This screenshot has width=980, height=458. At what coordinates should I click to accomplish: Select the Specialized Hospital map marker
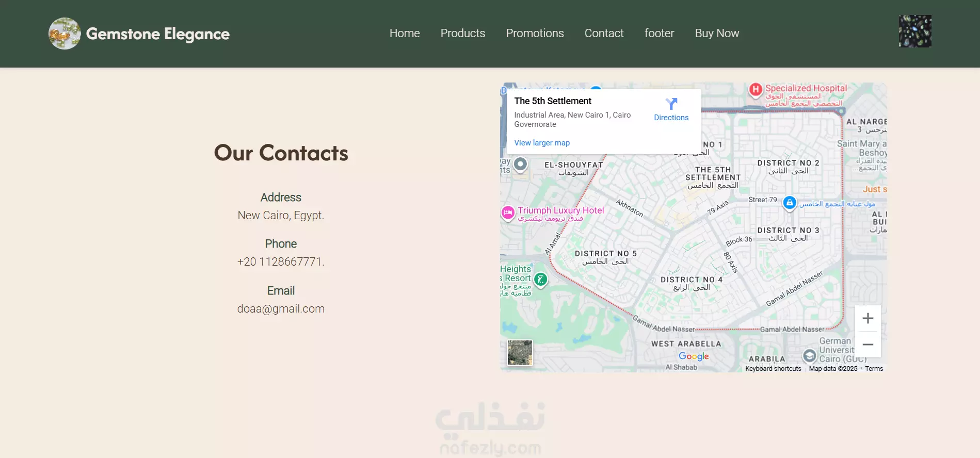(756, 90)
